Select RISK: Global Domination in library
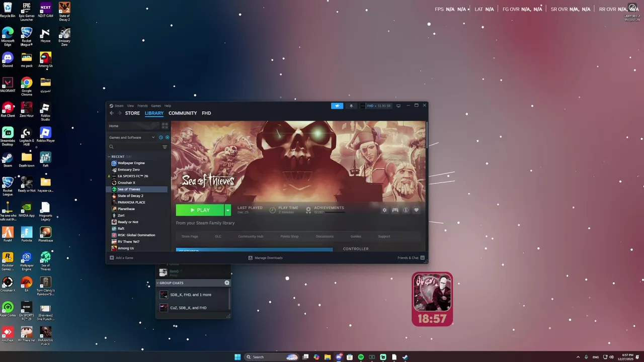Viewport: 644px width, 362px height. coord(136,235)
